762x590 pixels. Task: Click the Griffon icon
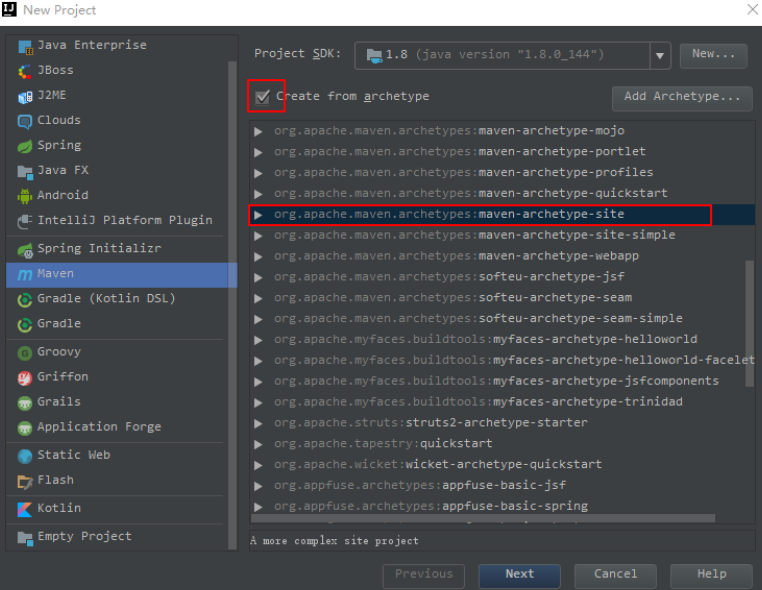tap(25, 378)
